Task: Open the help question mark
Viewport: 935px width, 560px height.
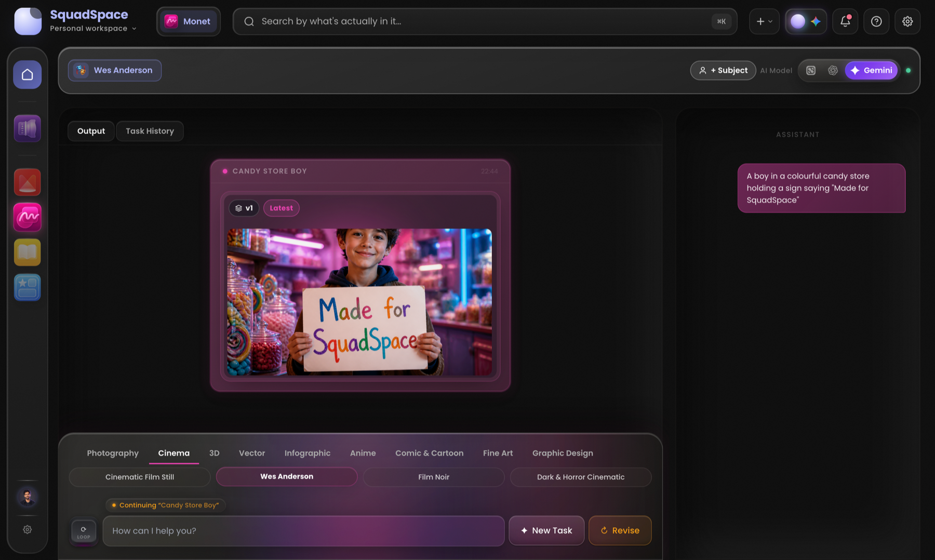Action: [876, 21]
